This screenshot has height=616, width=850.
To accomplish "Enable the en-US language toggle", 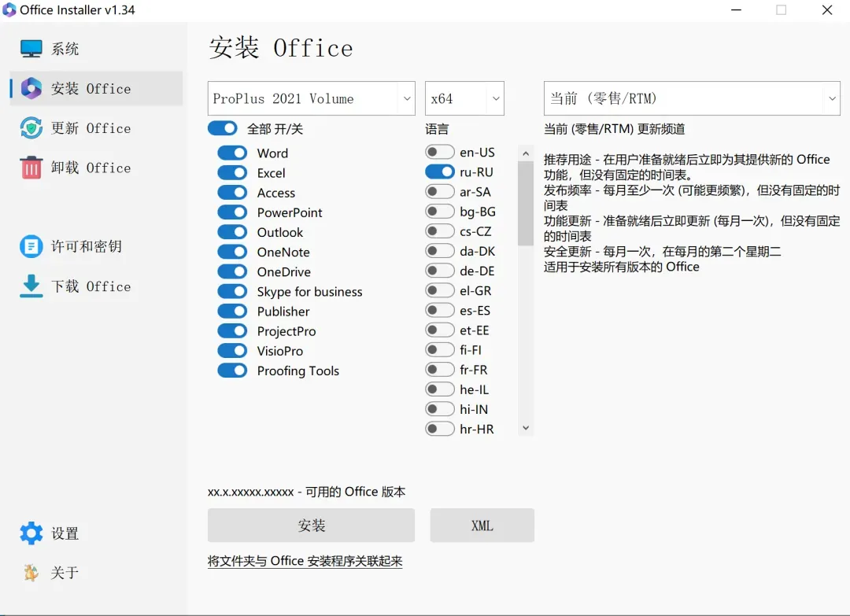I will pos(440,153).
